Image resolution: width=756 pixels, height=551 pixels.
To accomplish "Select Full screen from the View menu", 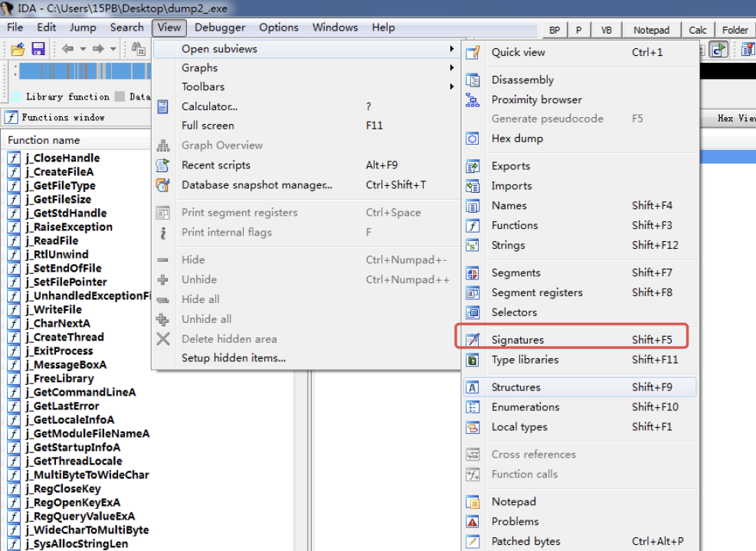I will pos(208,126).
